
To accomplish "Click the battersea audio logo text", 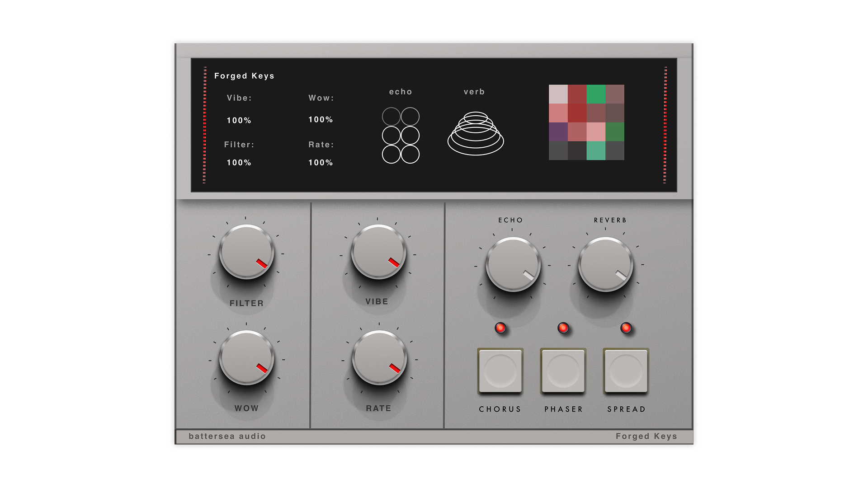I will [227, 436].
